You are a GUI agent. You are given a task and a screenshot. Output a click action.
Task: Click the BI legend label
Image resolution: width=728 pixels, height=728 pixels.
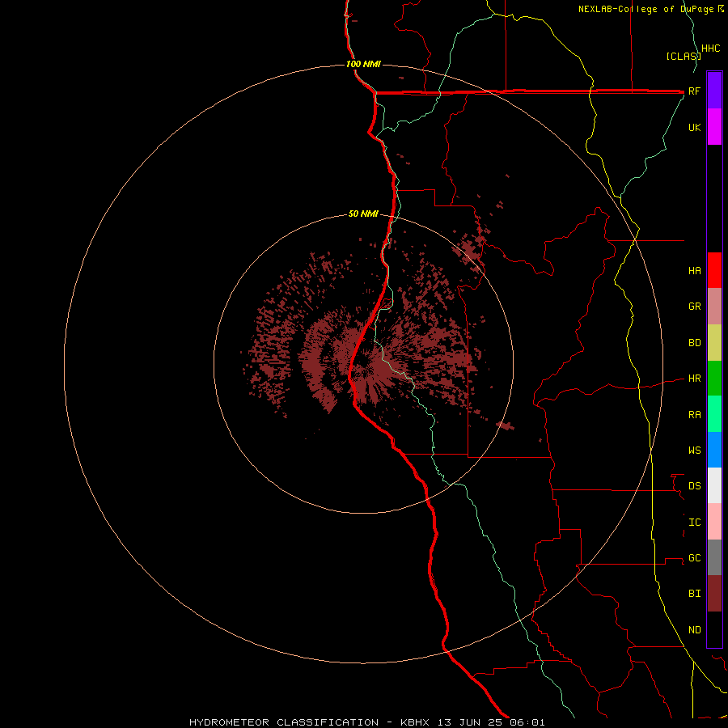695,594
